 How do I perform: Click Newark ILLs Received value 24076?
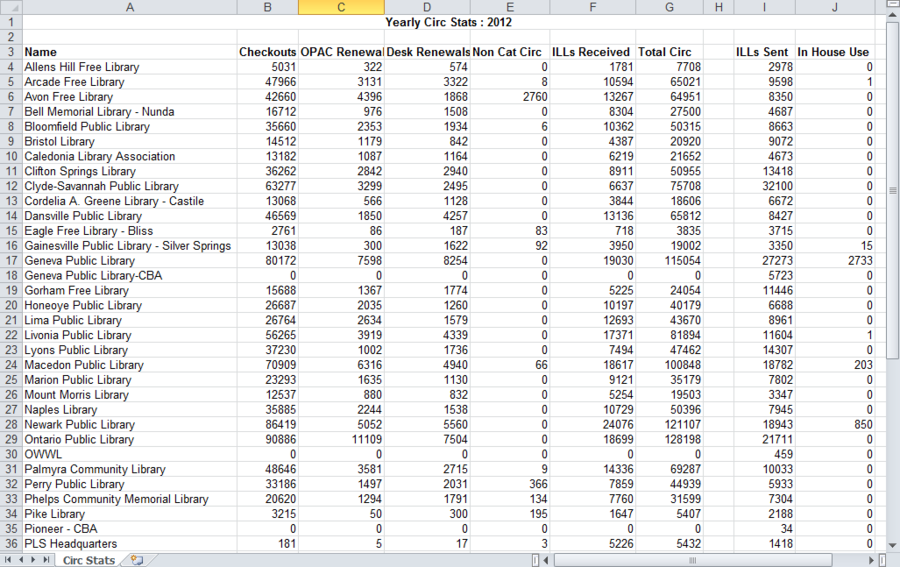592,425
